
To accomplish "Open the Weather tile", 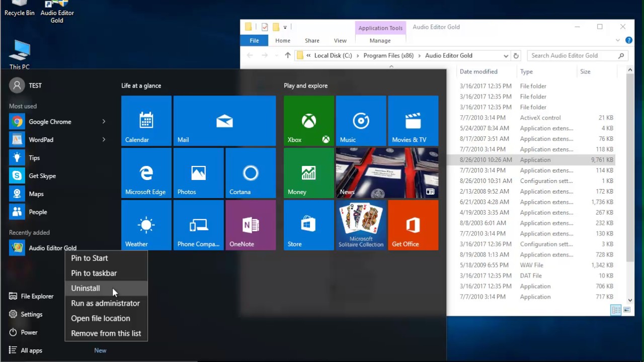I will [x=146, y=225].
